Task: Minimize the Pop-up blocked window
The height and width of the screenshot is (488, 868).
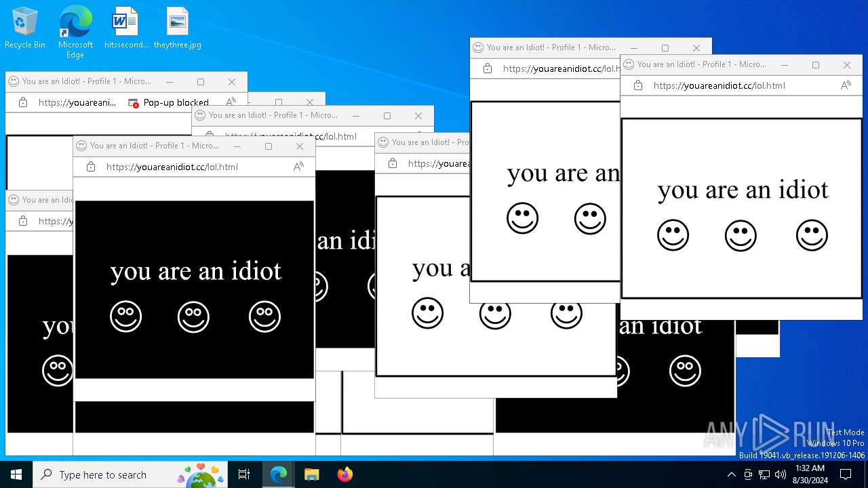Action: coord(170,82)
